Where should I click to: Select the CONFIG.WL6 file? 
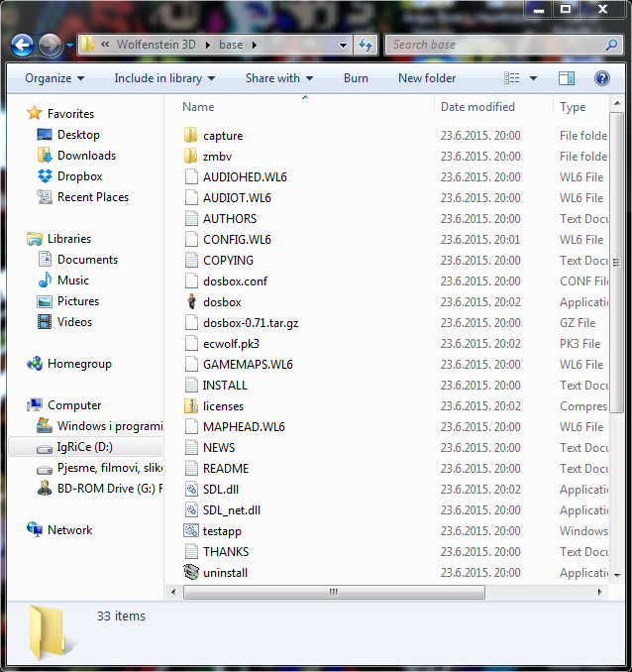[x=237, y=240]
